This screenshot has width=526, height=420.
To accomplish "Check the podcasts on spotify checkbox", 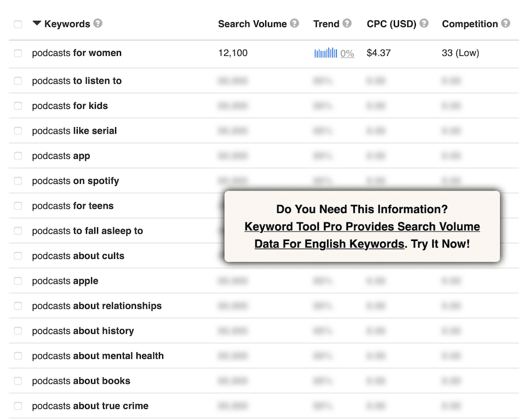I will coord(18,181).
